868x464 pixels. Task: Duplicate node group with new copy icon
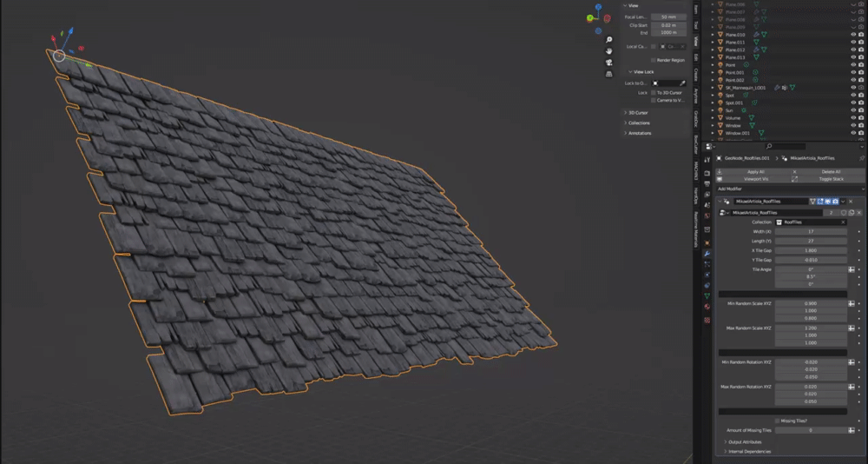pos(852,212)
